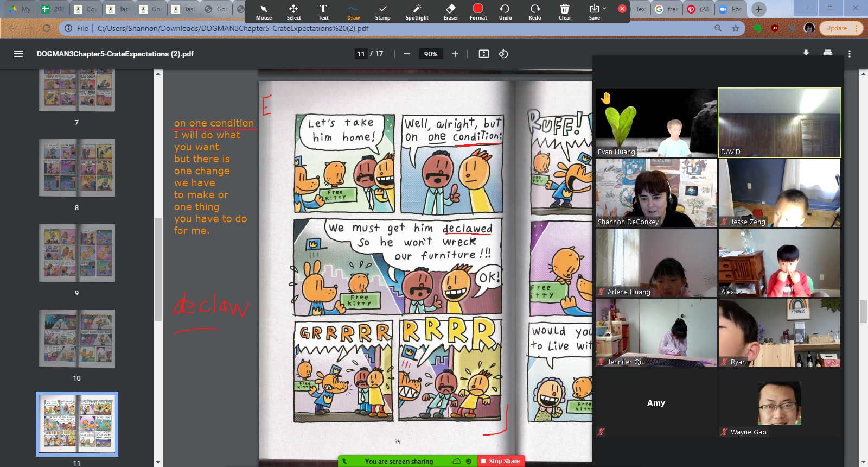Reload the browser page
This screenshot has height=467, width=868.
[x=47, y=28]
